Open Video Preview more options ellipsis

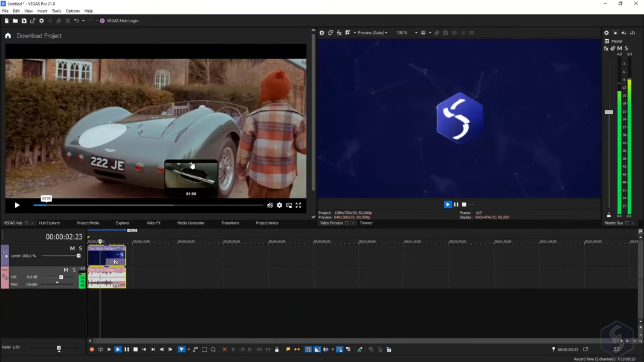pyautogui.click(x=471, y=205)
